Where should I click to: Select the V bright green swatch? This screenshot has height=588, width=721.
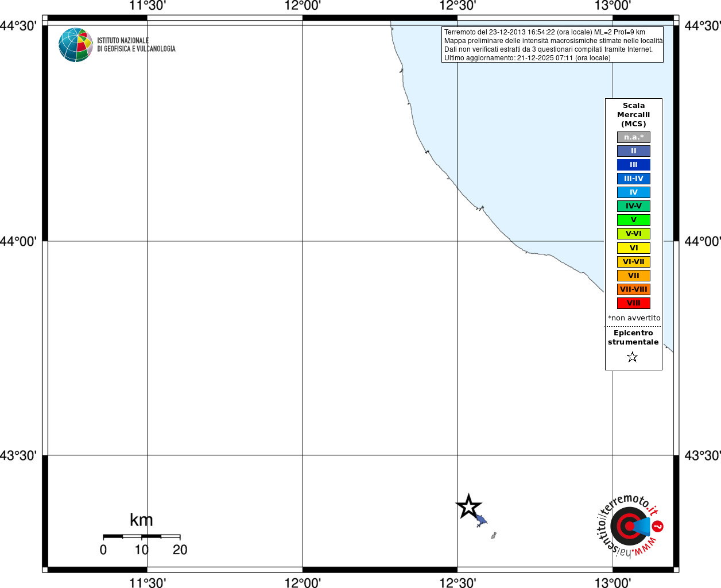[x=634, y=220]
